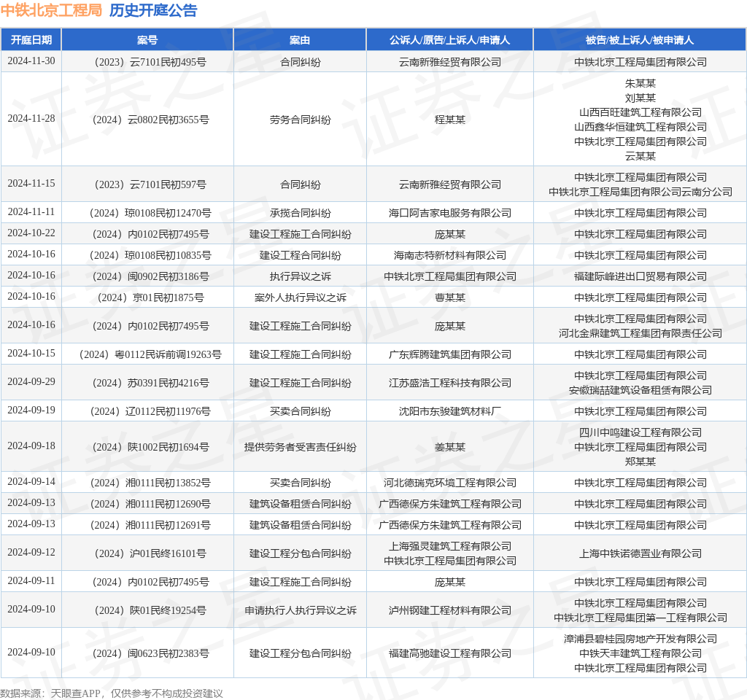Select case number (2024)琼0108民初12470号
The height and width of the screenshot is (700, 747).
tap(150, 214)
